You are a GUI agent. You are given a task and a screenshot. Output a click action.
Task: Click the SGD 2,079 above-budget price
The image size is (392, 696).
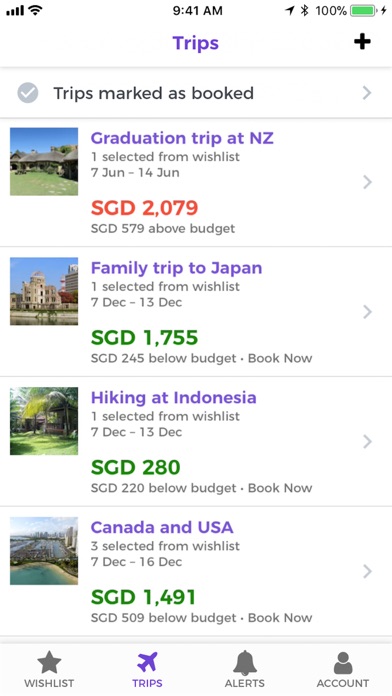[x=144, y=208]
